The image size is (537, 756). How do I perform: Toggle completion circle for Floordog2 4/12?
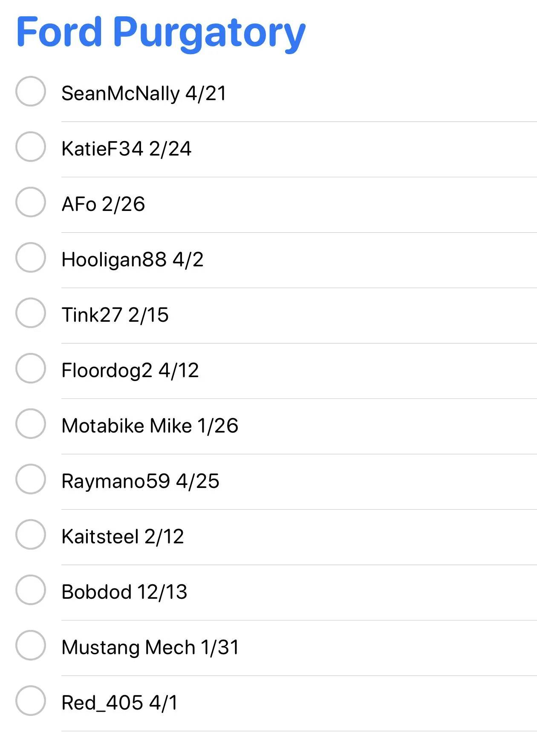click(x=31, y=368)
